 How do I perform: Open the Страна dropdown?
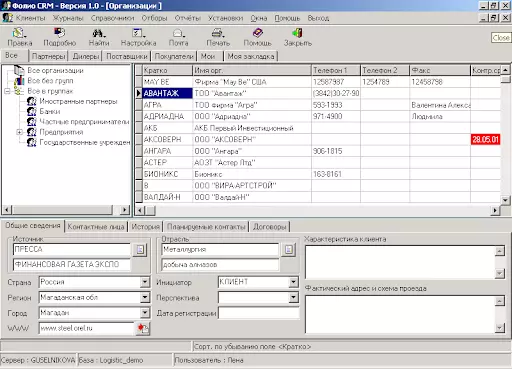click(145, 282)
